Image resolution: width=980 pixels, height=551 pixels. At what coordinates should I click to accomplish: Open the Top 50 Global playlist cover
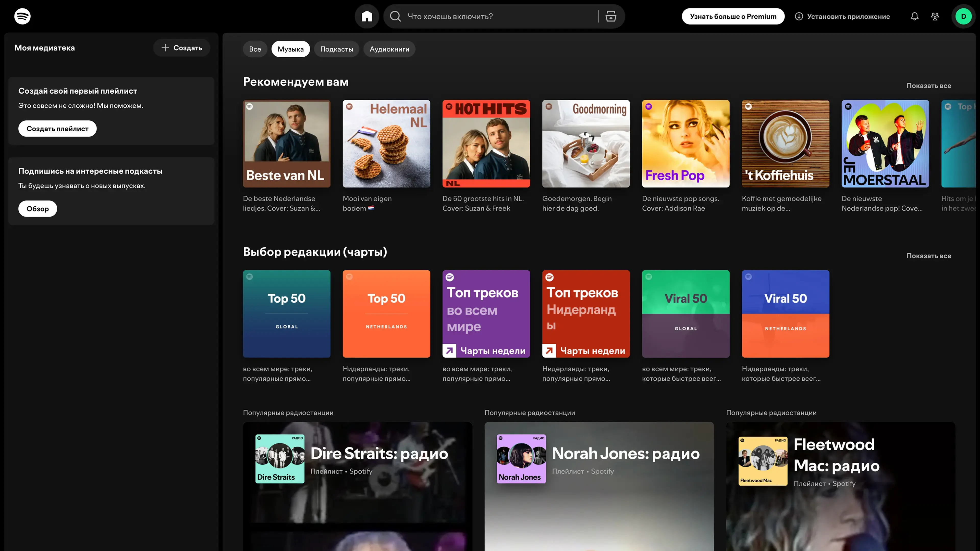286,314
